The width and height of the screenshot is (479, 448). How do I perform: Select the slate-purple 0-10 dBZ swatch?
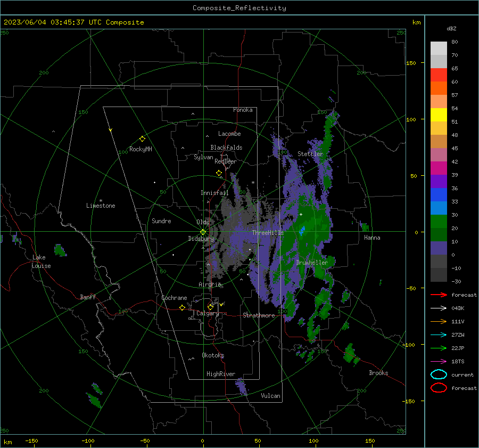pyautogui.click(x=439, y=248)
